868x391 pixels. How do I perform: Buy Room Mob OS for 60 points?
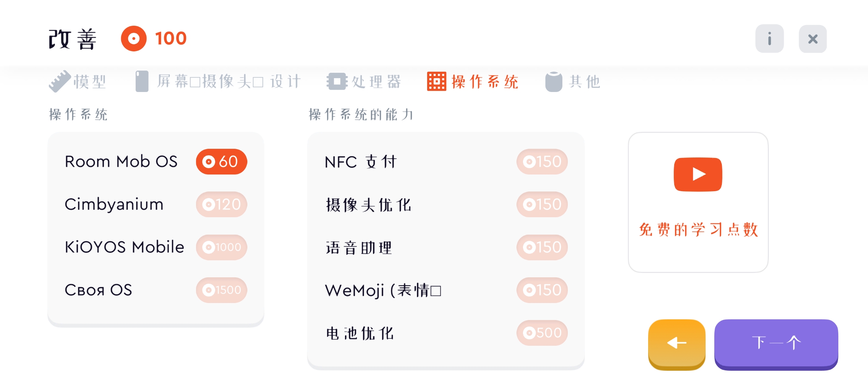pos(221,161)
